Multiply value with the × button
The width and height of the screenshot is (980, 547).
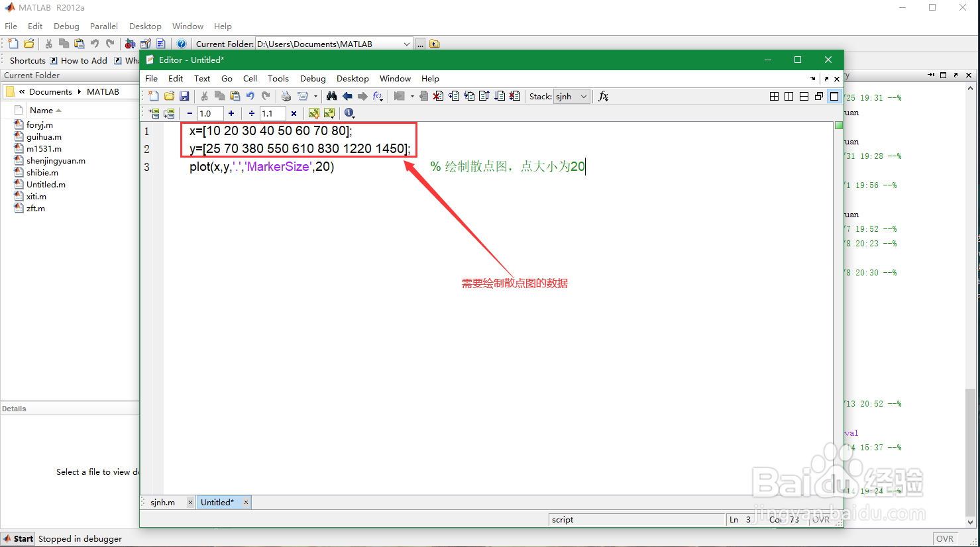click(x=294, y=113)
